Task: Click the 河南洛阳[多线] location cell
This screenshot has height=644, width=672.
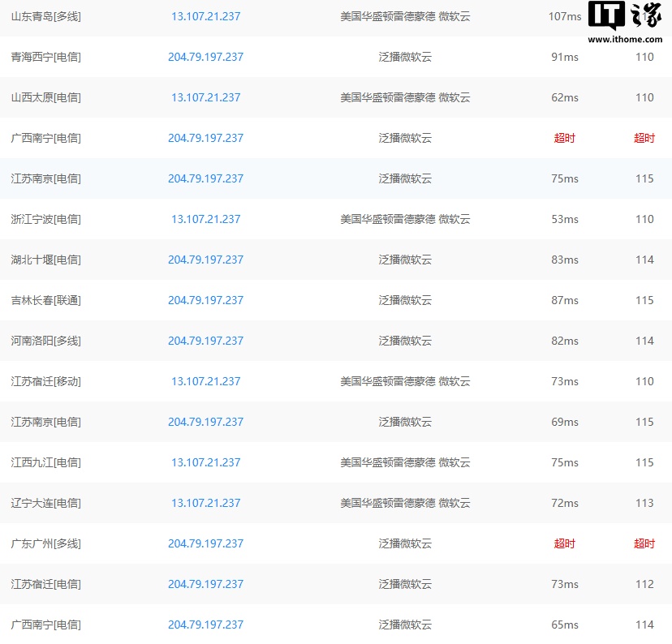Action: [x=46, y=341]
